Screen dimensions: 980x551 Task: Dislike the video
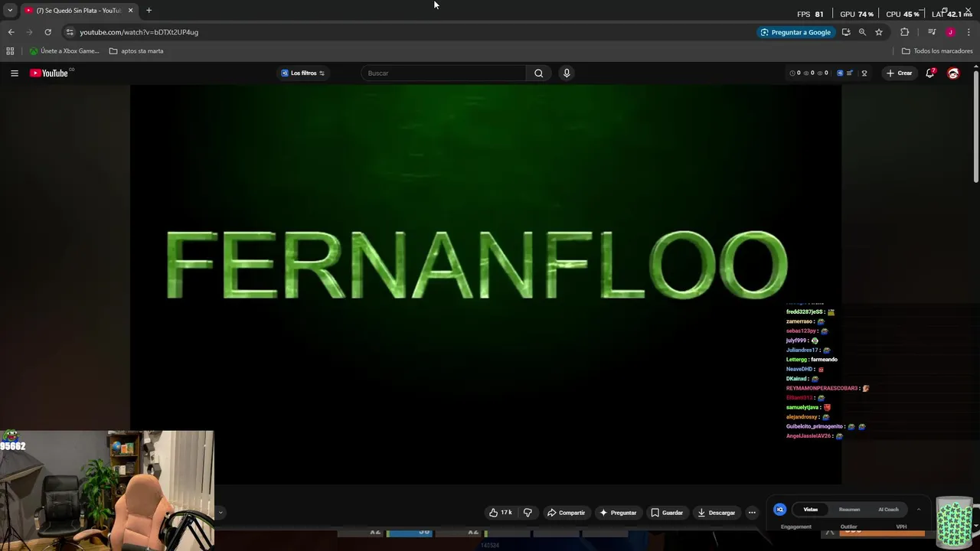coord(528,513)
